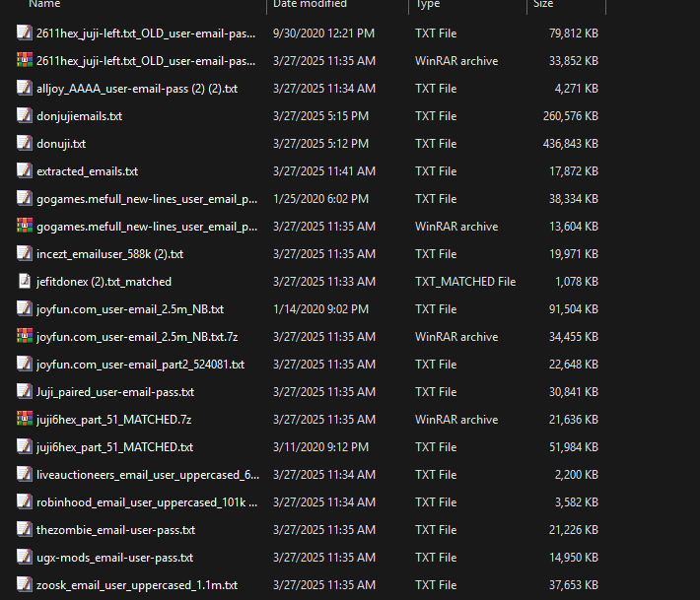Screen dimensions: 700x600
Task: Sort files by the Name column header
Action: pos(44,4)
